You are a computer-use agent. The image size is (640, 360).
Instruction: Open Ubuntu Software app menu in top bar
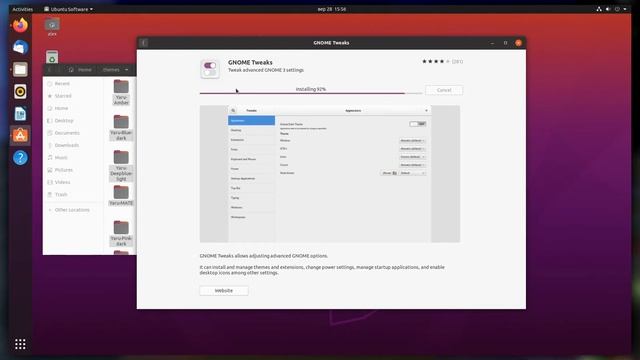point(68,9)
